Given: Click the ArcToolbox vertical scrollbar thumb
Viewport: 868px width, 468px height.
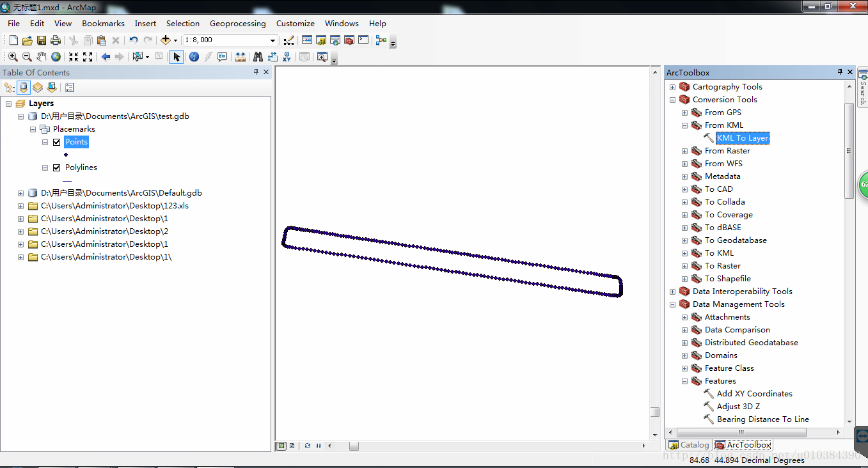Looking at the screenshot, I should point(849,150).
